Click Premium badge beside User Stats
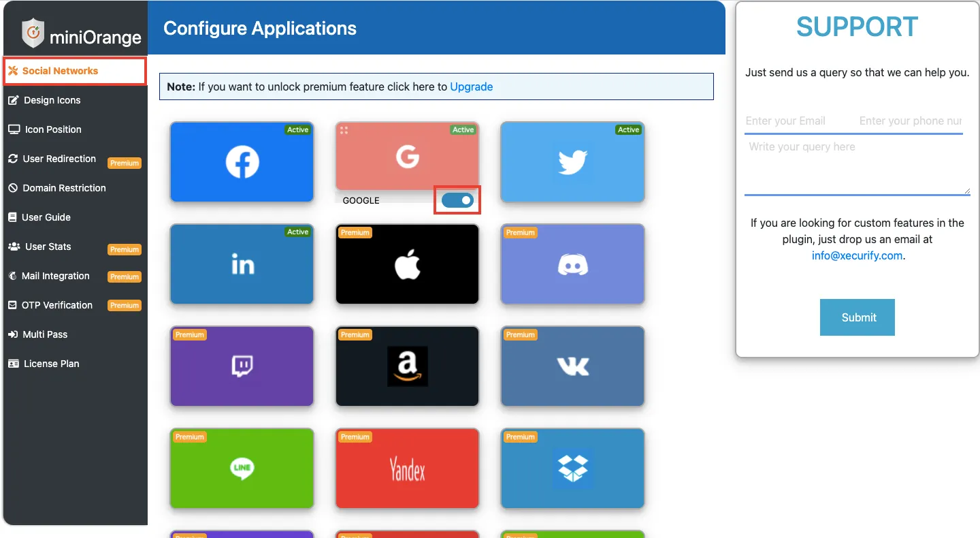The width and height of the screenshot is (980, 538). (x=125, y=249)
